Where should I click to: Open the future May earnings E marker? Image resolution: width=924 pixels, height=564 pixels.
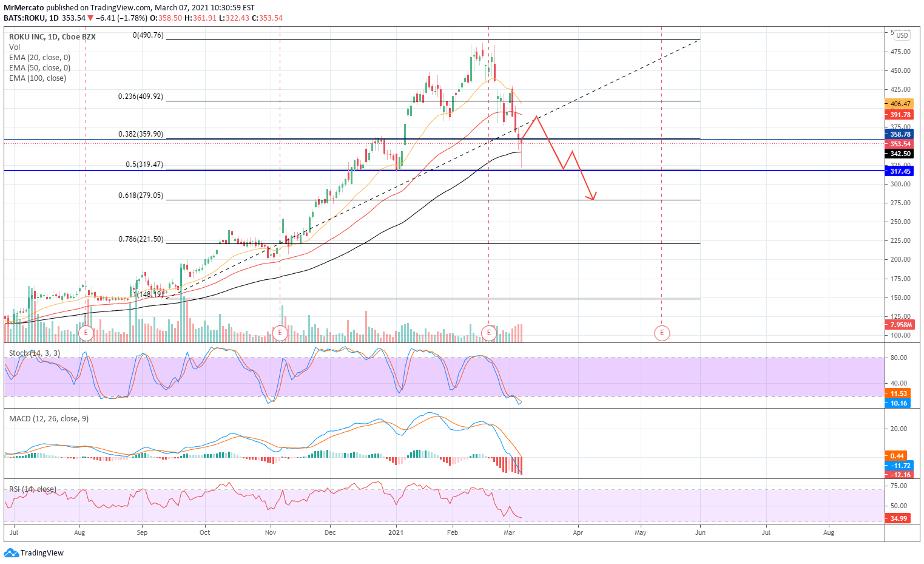click(662, 333)
